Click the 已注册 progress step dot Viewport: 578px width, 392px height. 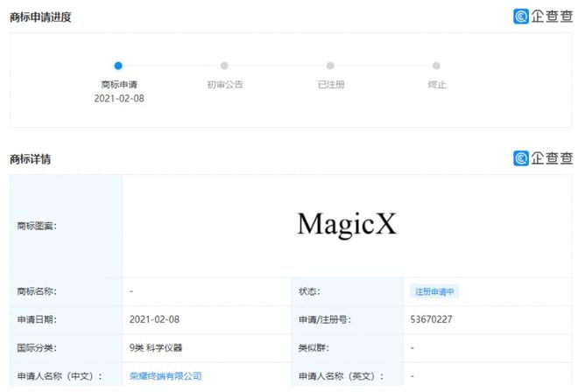330,66
